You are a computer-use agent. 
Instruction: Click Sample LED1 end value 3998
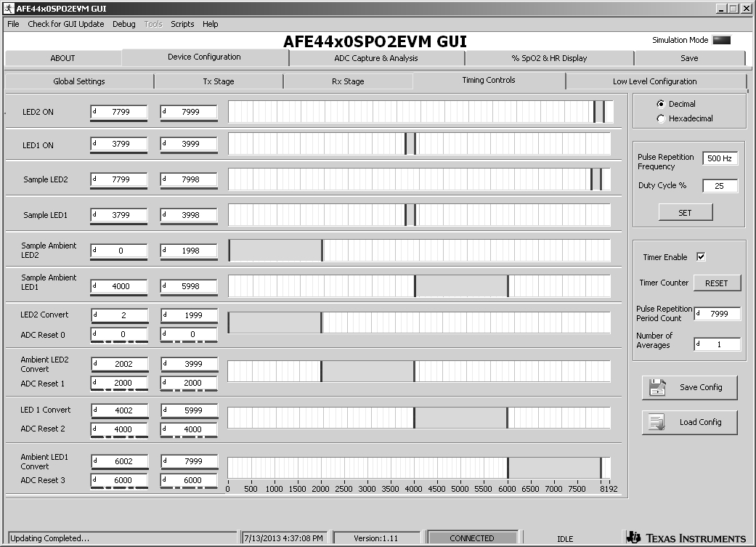coord(189,215)
